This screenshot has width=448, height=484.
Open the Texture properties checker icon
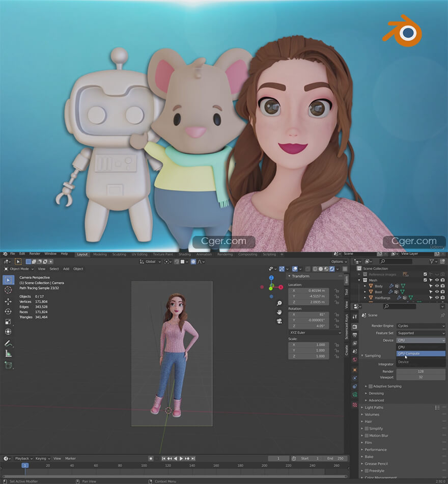tap(355, 405)
